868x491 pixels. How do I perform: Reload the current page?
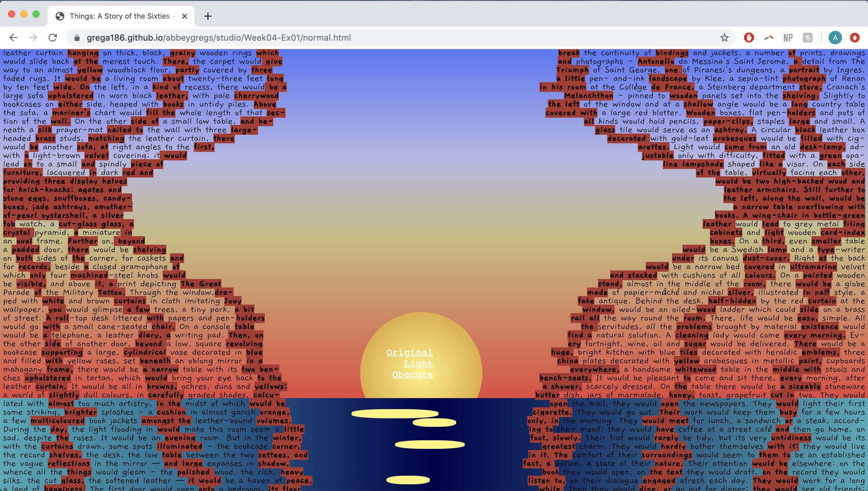pos(53,38)
